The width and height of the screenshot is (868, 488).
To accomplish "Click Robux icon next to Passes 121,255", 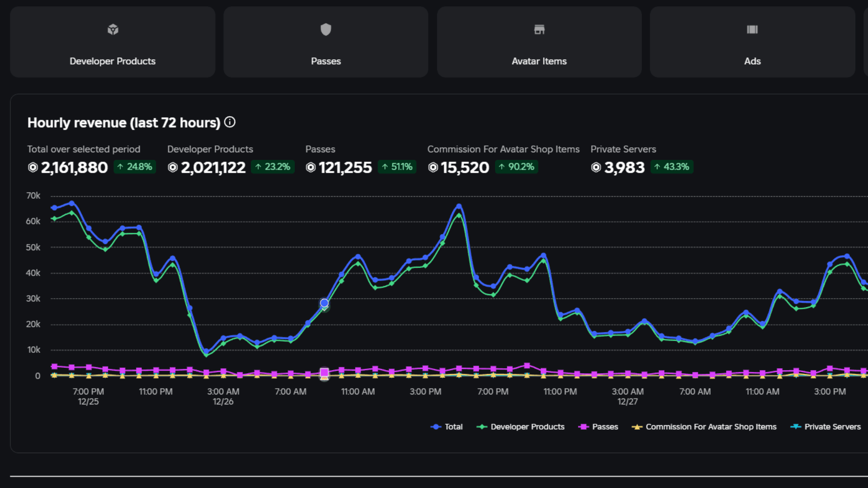I will (x=311, y=168).
